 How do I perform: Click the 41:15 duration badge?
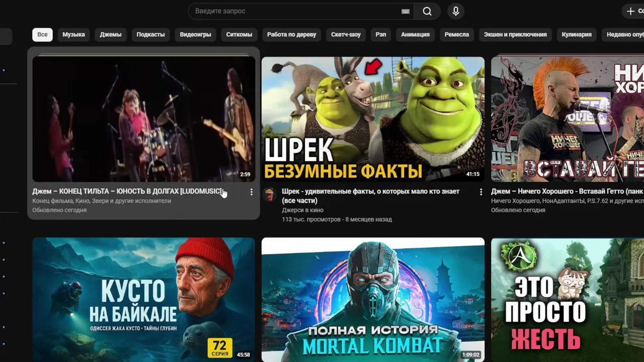coord(473,174)
